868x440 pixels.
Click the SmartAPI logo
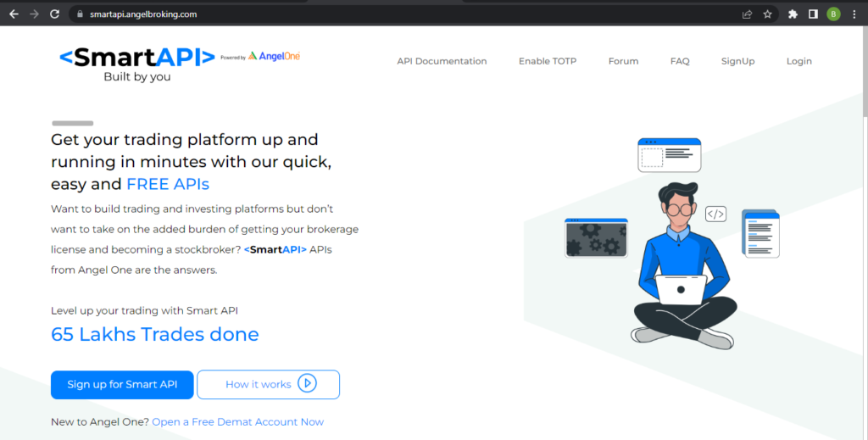click(x=137, y=57)
